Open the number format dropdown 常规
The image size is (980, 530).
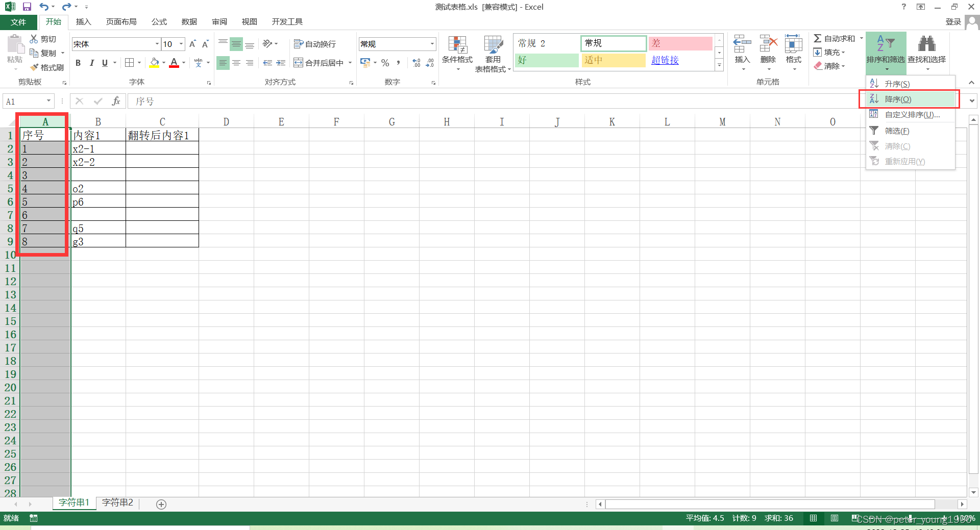pos(432,44)
